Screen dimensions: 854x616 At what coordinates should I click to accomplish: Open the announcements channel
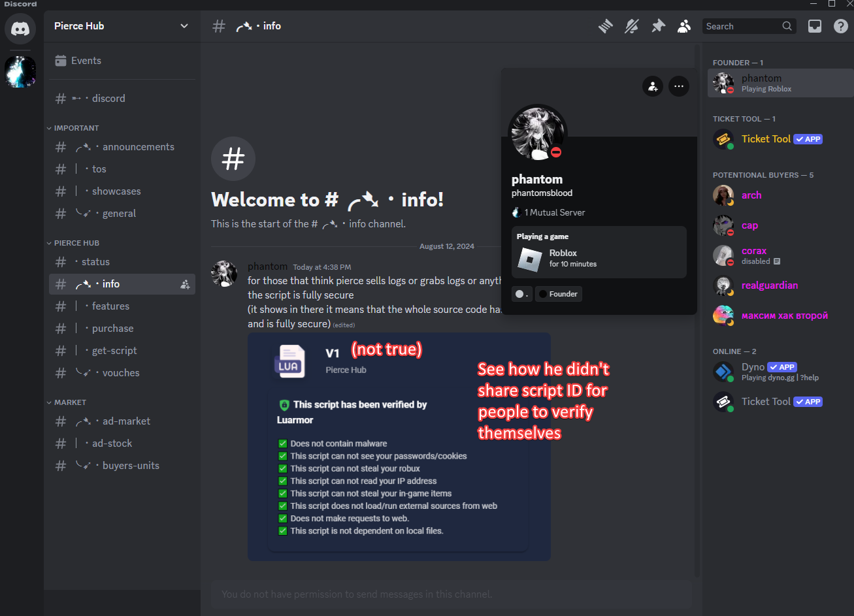[122, 147]
